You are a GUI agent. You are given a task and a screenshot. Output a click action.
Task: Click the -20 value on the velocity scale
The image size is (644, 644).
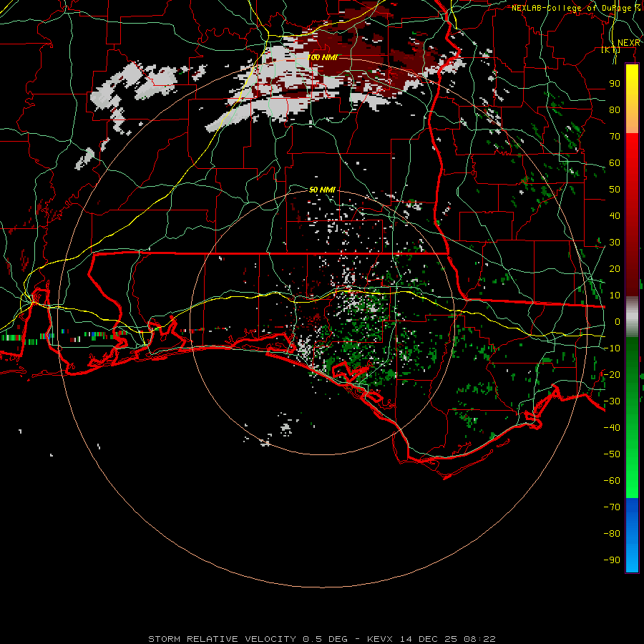[612, 375]
